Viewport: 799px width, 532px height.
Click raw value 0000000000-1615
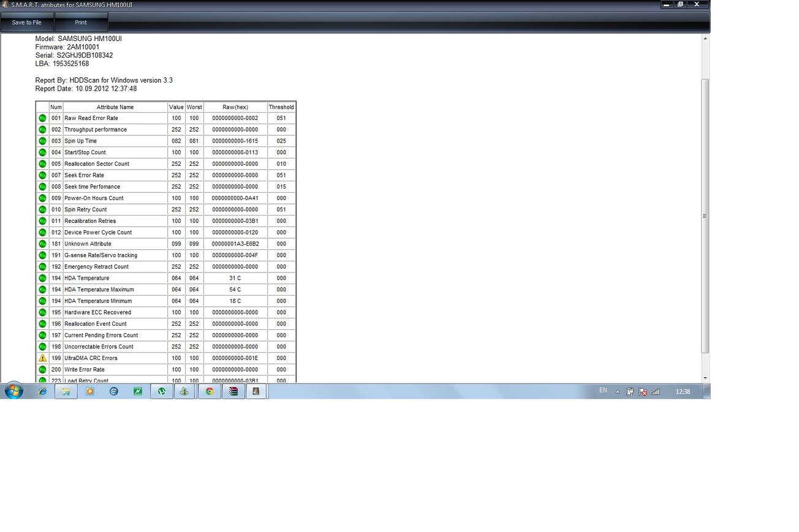tap(235, 141)
